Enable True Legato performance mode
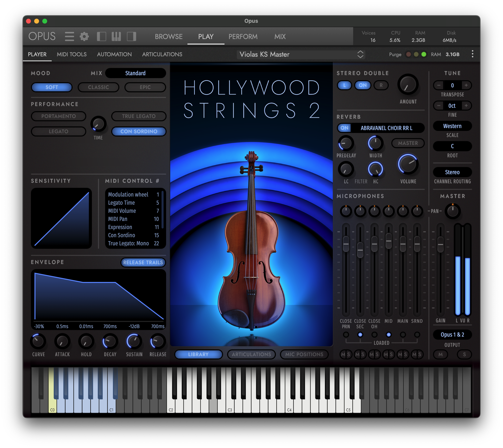The height and width of the screenshot is (448, 503). click(139, 116)
